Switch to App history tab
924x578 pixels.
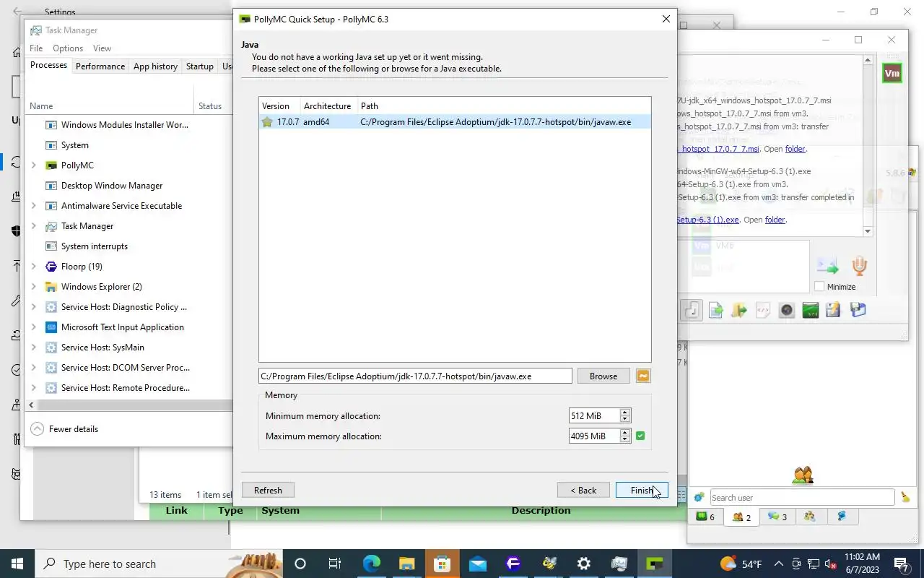(155, 66)
